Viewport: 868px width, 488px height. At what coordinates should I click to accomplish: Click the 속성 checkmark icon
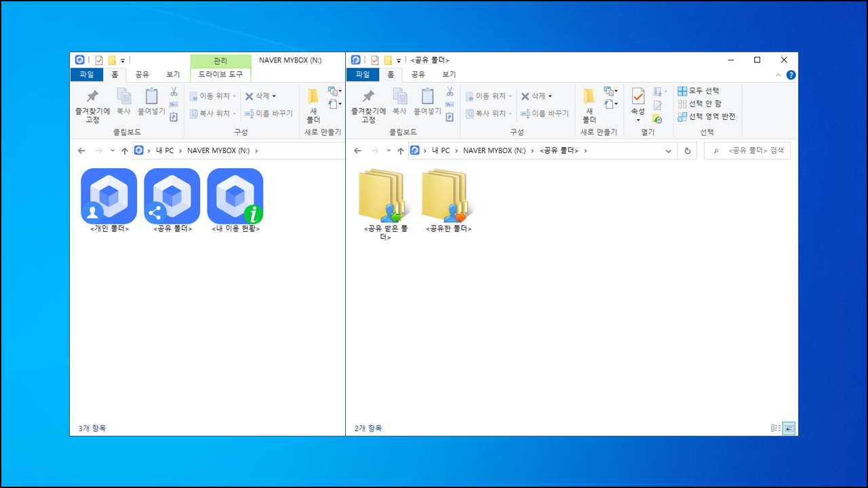(x=638, y=96)
